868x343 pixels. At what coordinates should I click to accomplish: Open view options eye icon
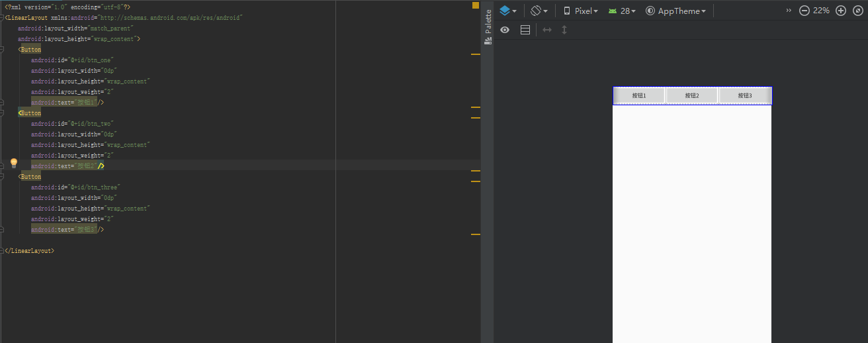[505, 30]
